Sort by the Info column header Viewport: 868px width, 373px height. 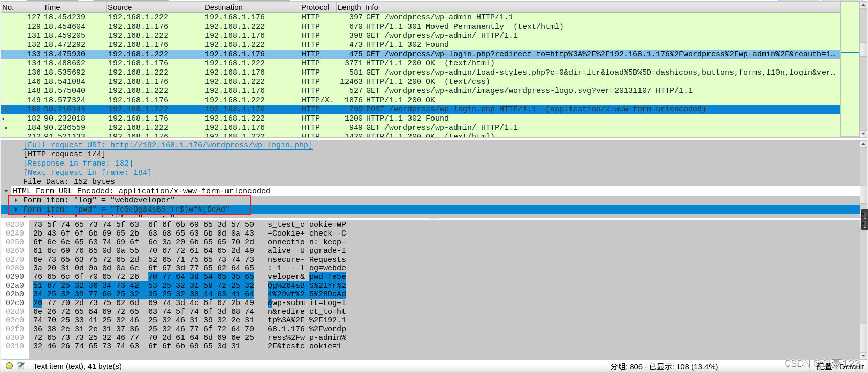(602, 7)
